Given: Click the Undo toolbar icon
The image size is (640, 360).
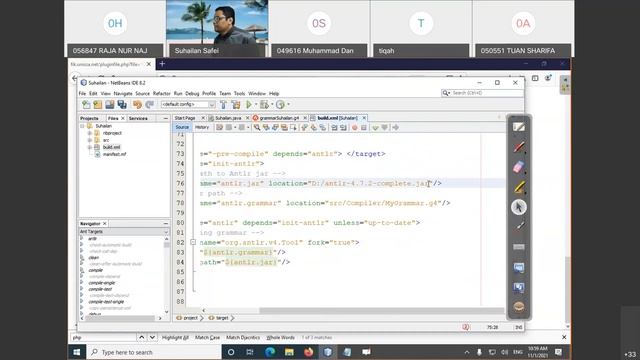Looking at the screenshot, I should 137,104.
